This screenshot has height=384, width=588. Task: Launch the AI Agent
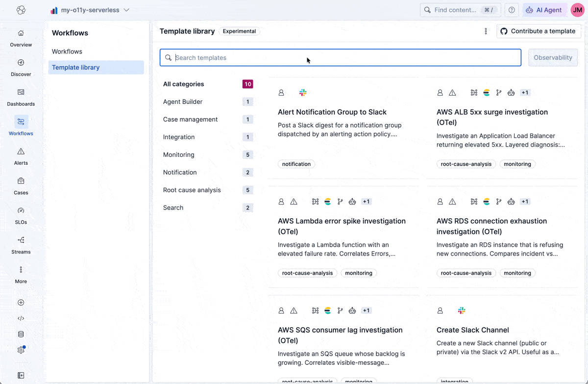pyautogui.click(x=544, y=10)
